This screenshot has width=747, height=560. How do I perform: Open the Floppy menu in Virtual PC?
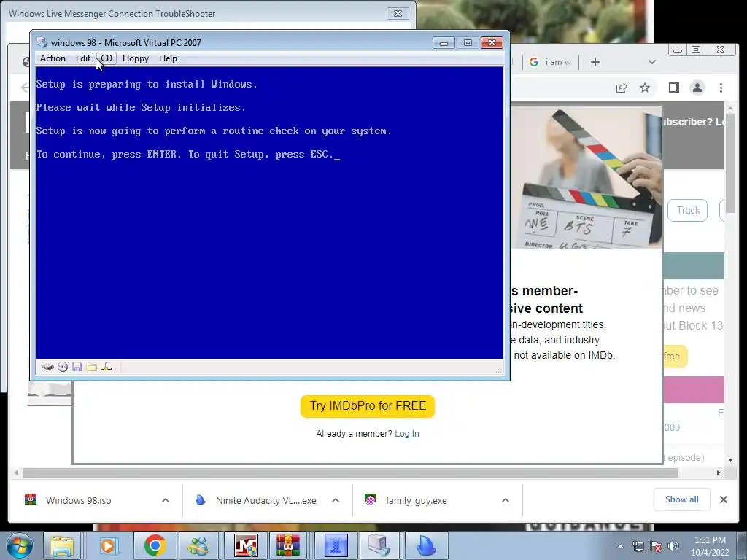[135, 58]
